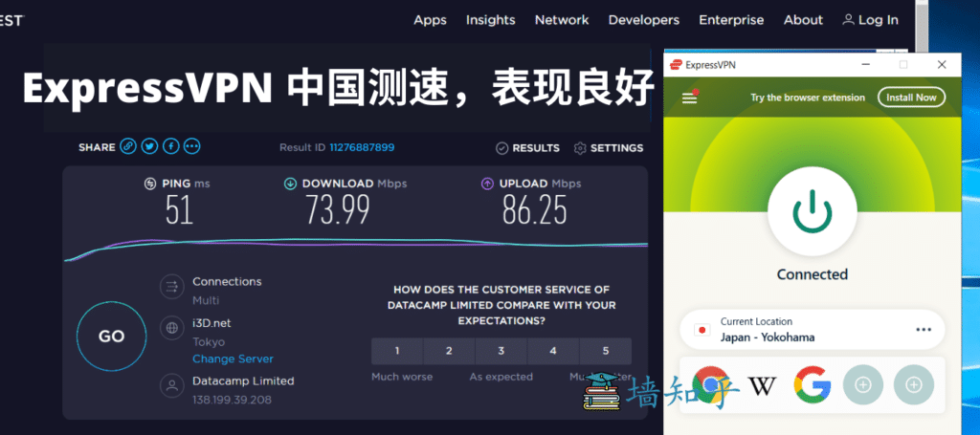This screenshot has height=435, width=980.
Task: Open the Network menu item
Action: pyautogui.click(x=562, y=20)
